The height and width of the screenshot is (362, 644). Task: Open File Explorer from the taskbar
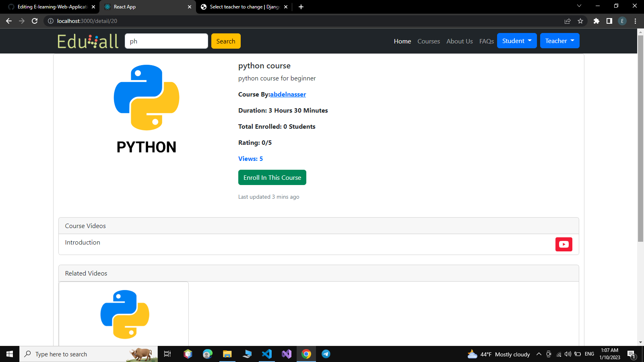(227, 354)
